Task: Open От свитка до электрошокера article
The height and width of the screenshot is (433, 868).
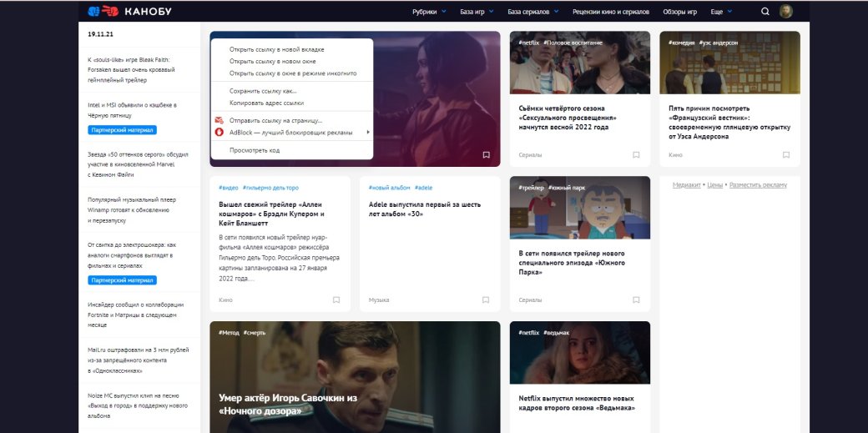Action: pyautogui.click(x=132, y=255)
